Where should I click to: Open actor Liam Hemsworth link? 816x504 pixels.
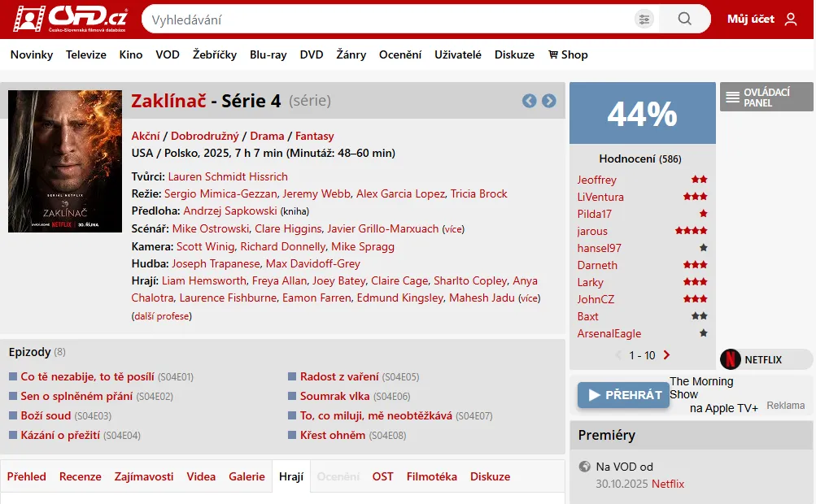[204, 281]
